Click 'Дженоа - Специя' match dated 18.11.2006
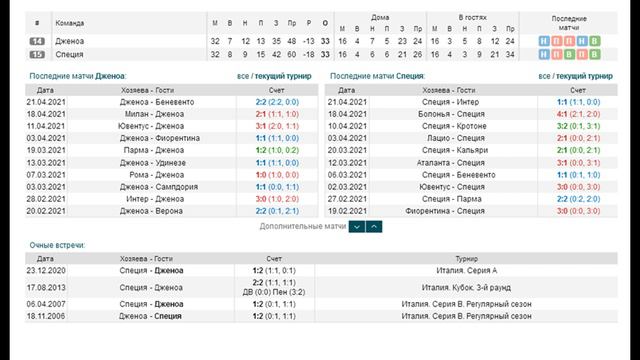Image resolution: width=640 pixels, height=360 pixels. tap(150, 316)
